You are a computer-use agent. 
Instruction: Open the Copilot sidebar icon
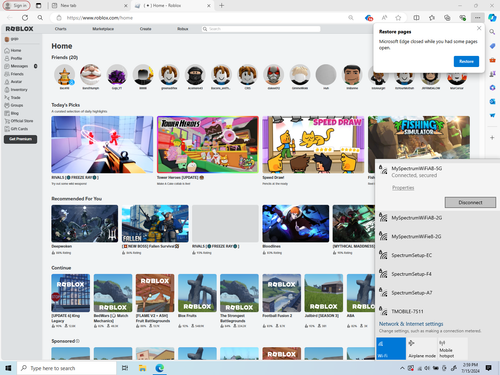492,18
